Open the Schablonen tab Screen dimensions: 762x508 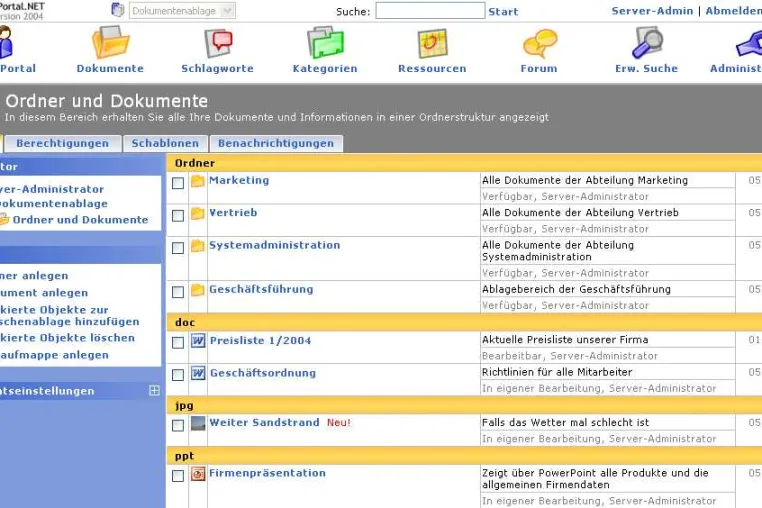165,143
